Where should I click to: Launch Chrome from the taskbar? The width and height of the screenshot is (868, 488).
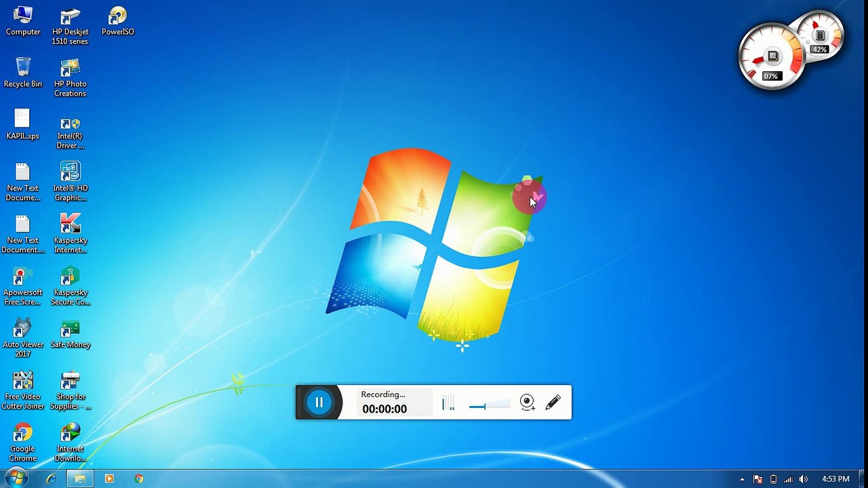point(139,479)
